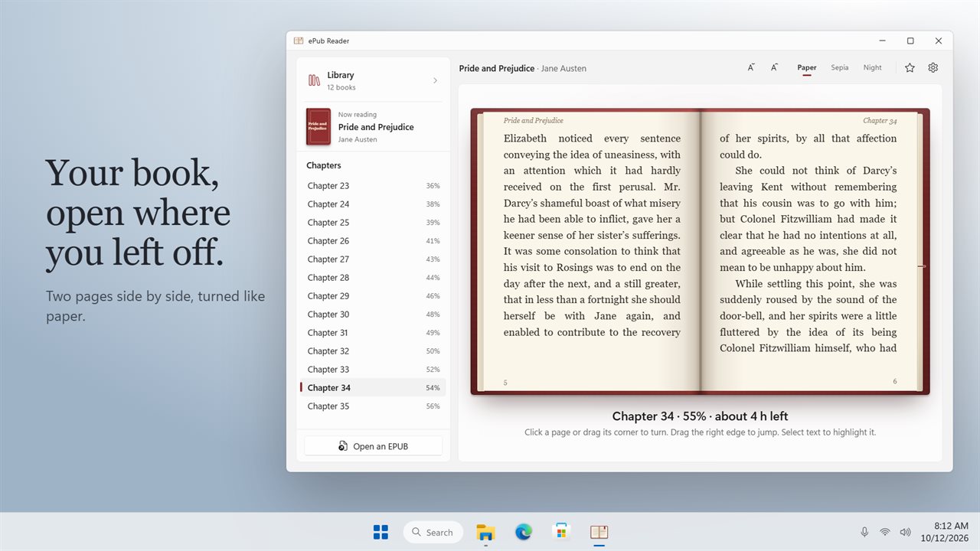The image size is (980, 551).
Task: Open the Pride and Prejudice cover thumbnail
Action: (318, 126)
